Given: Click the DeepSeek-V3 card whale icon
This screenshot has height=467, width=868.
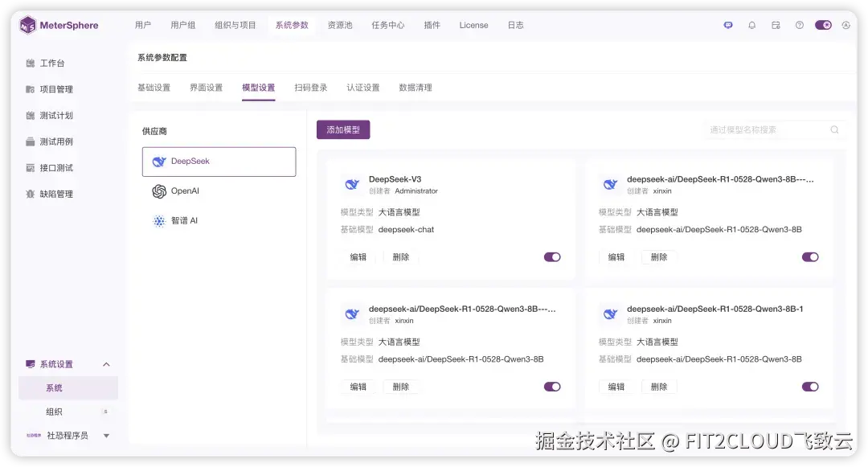Looking at the screenshot, I should coord(352,184).
